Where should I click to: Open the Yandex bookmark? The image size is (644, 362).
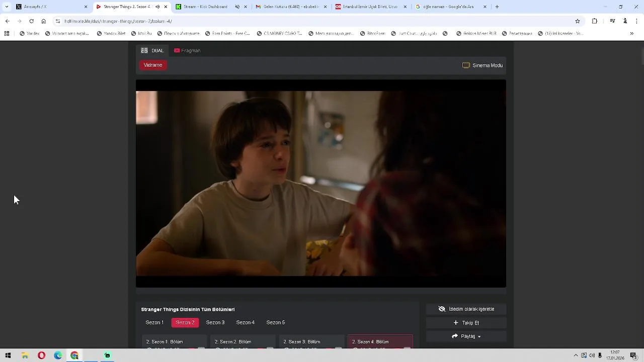(29, 34)
